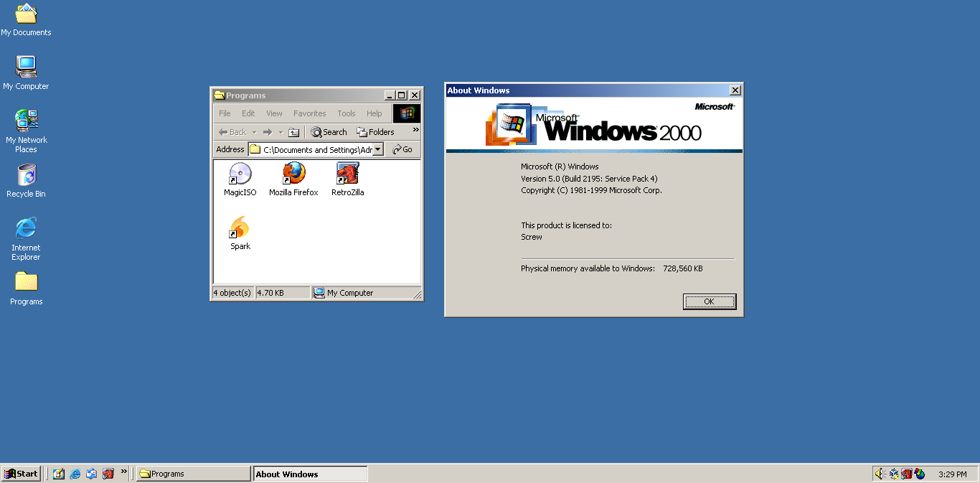This screenshot has width=980, height=483.
Task: Click the copyright line in About Windows
Action: [x=591, y=190]
